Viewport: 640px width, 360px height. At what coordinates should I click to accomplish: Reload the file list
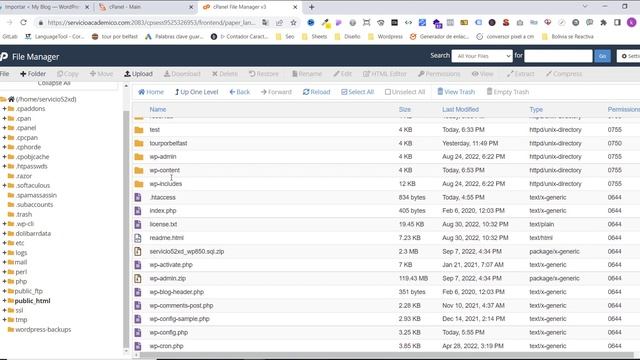[316, 92]
